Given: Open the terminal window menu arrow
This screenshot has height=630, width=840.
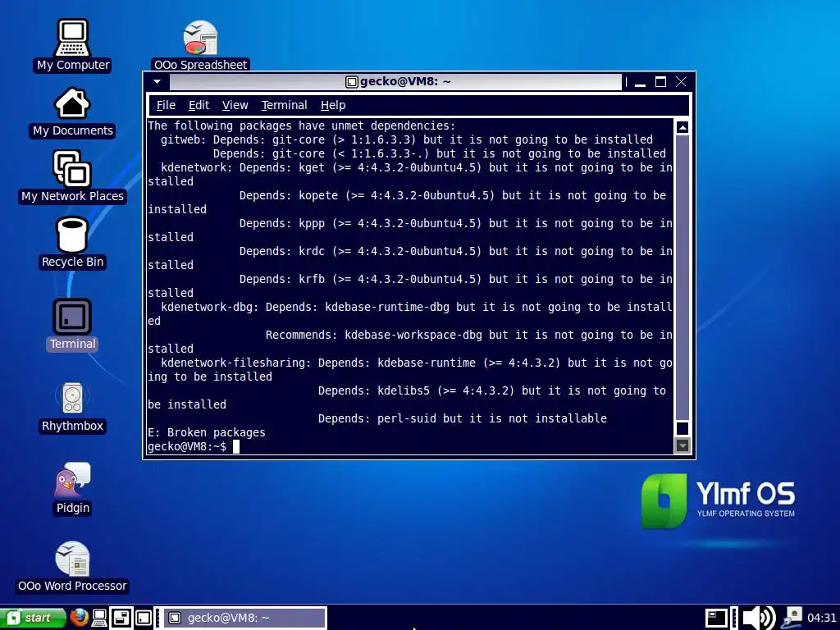Looking at the screenshot, I should pos(157,81).
